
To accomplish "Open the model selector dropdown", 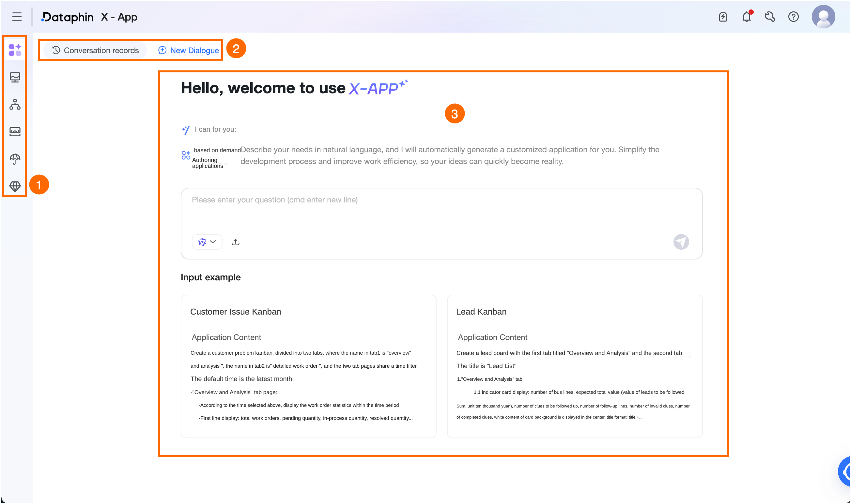I will (207, 242).
